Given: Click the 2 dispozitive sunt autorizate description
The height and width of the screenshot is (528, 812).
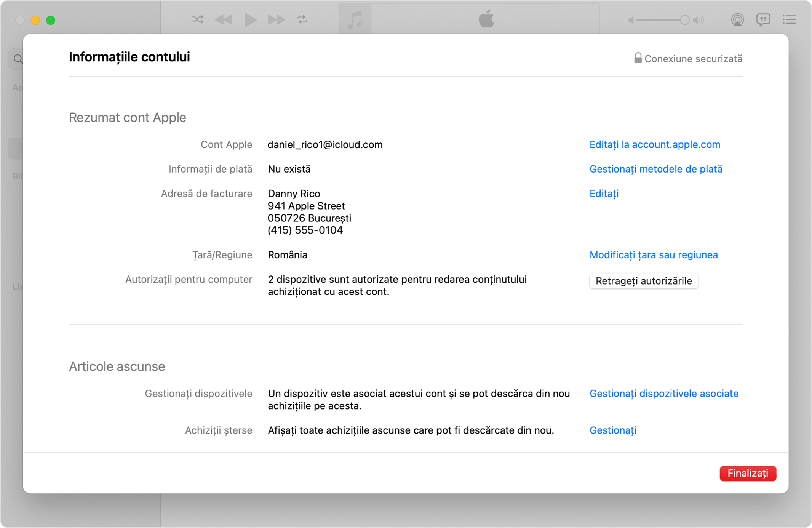Looking at the screenshot, I should point(397,286).
